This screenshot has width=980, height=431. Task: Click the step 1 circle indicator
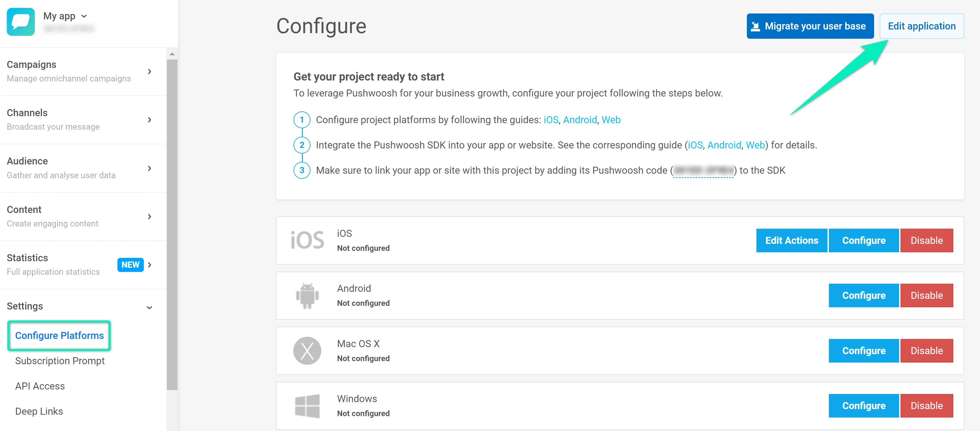coord(302,119)
